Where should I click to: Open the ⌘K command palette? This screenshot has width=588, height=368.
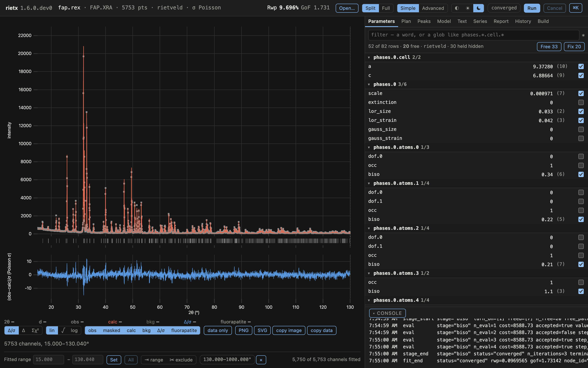(x=576, y=8)
